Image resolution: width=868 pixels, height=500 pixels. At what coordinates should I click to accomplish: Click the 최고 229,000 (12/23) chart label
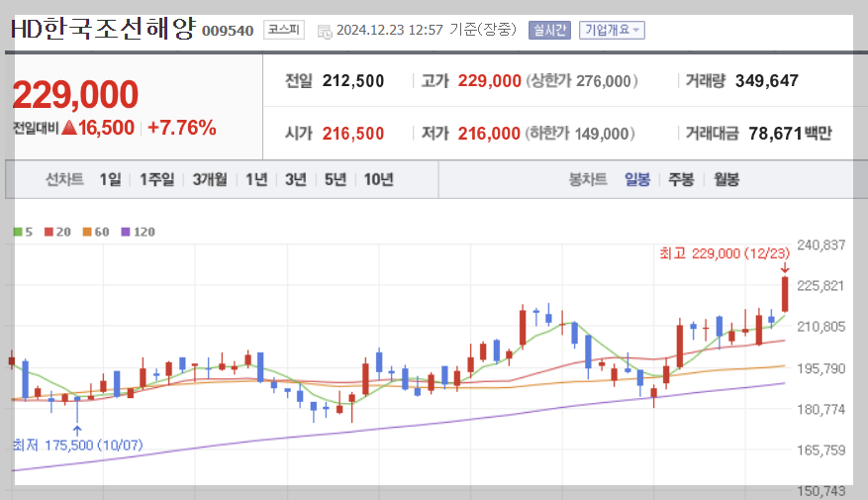coord(724,253)
